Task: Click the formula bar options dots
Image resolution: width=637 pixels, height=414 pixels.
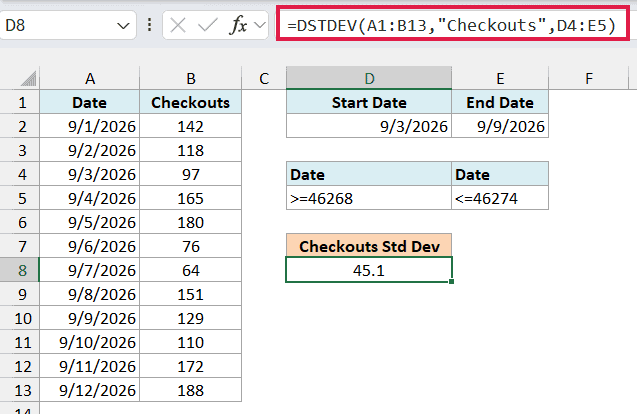Action: 150,25
